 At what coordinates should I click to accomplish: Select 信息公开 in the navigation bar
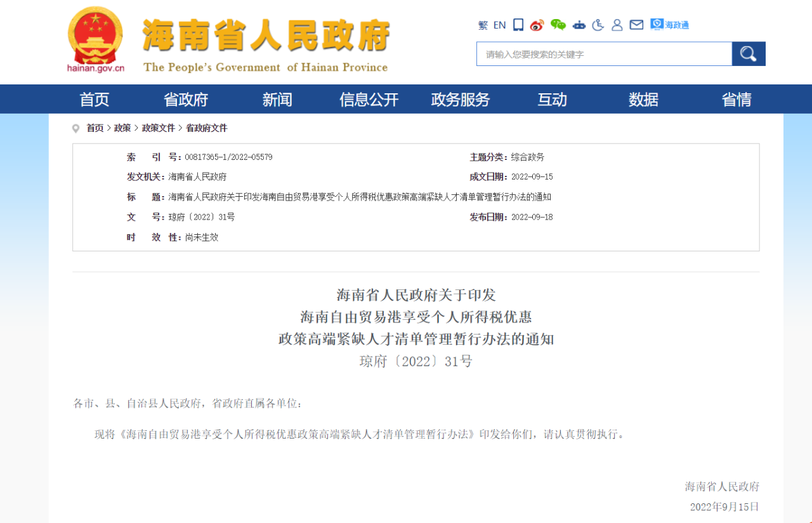click(x=369, y=100)
